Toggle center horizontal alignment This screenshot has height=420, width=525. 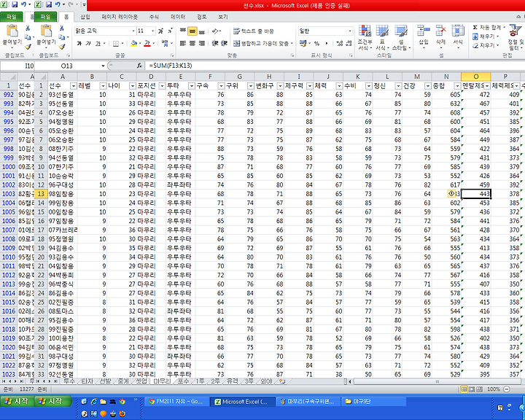pyautogui.click(x=192, y=43)
